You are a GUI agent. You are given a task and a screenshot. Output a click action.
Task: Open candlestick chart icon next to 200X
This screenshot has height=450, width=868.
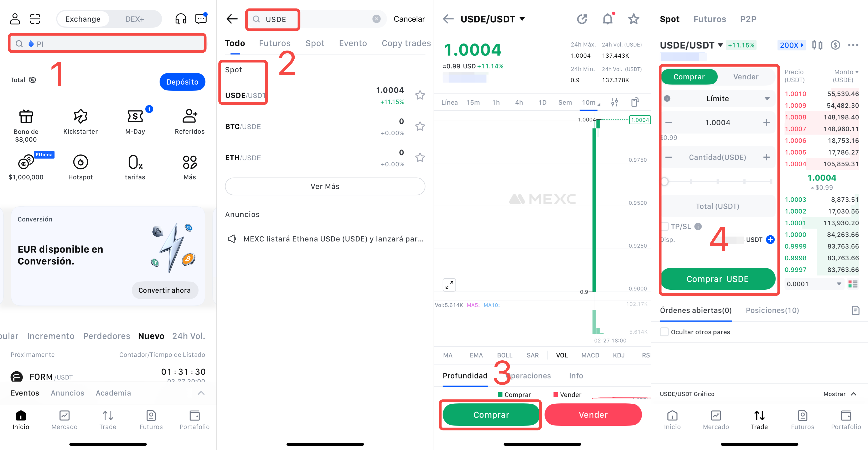(817, 45)
